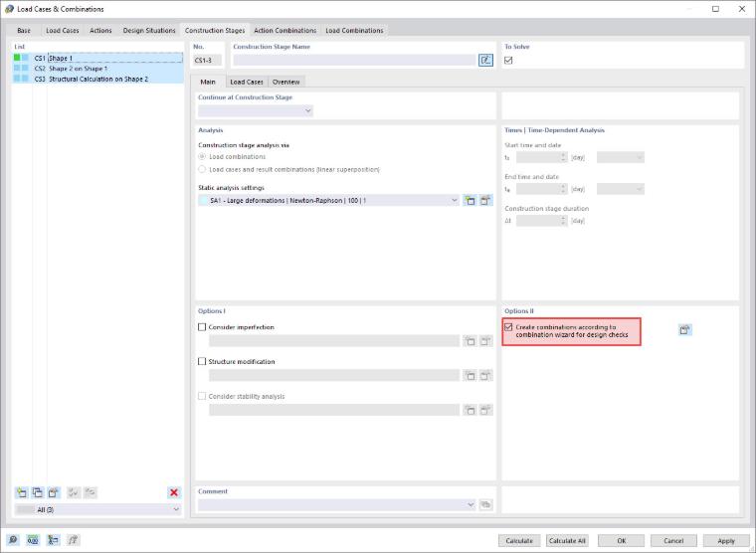Click new construction stage icon below list
This screenshot has height=553, width=756.
pos(22,492)
